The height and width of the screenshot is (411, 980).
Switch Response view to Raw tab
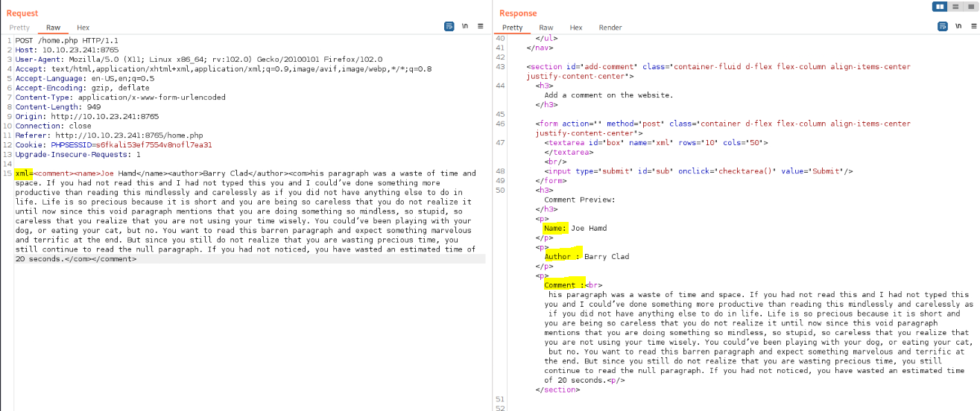click(546, 28)
